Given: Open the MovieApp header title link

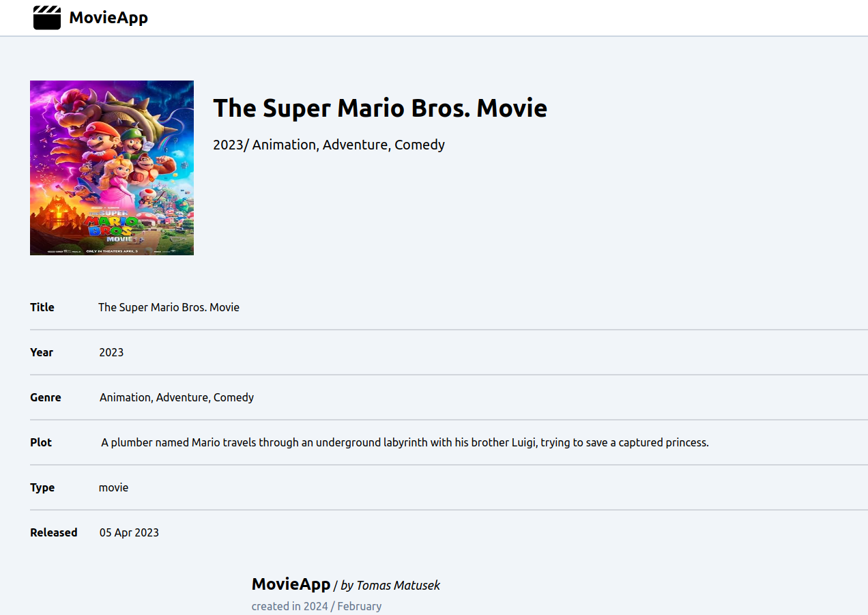Looking at the screenshot, I should pyautogui.click(x=108, y=18).
